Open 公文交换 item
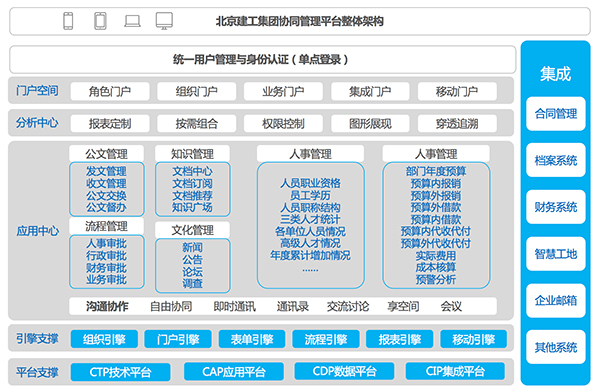Image resolution: width=600 pixels, height=392 pixels. [106, 195]
